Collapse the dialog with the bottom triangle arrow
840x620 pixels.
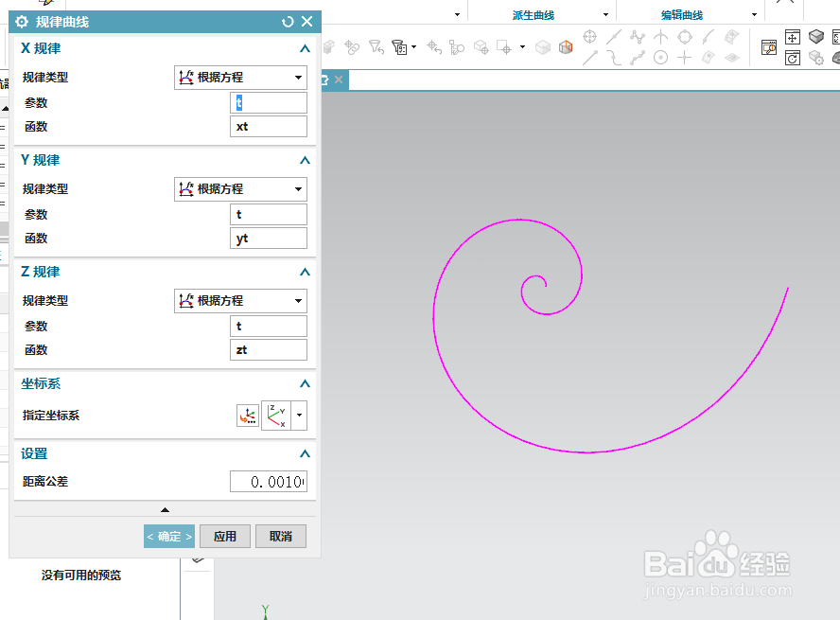[x=165, y=509]
